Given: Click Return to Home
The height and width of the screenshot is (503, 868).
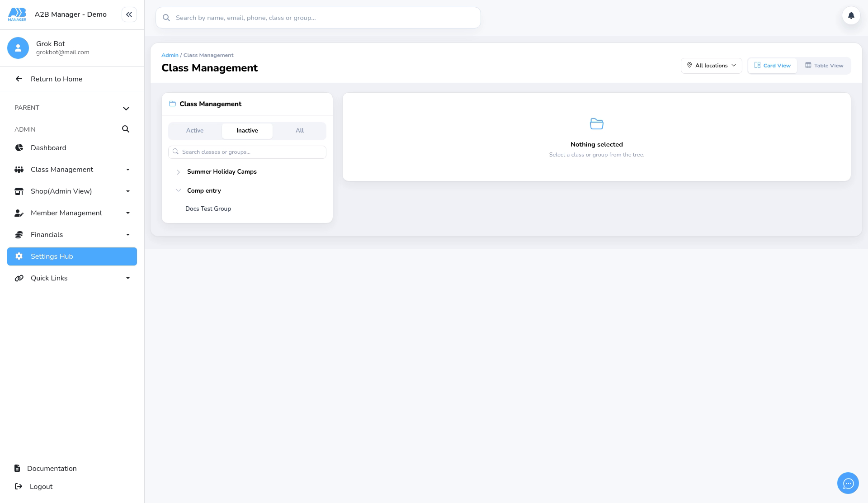Looking at the screenshot, I should pyautogui.click(x=57, y=79).
